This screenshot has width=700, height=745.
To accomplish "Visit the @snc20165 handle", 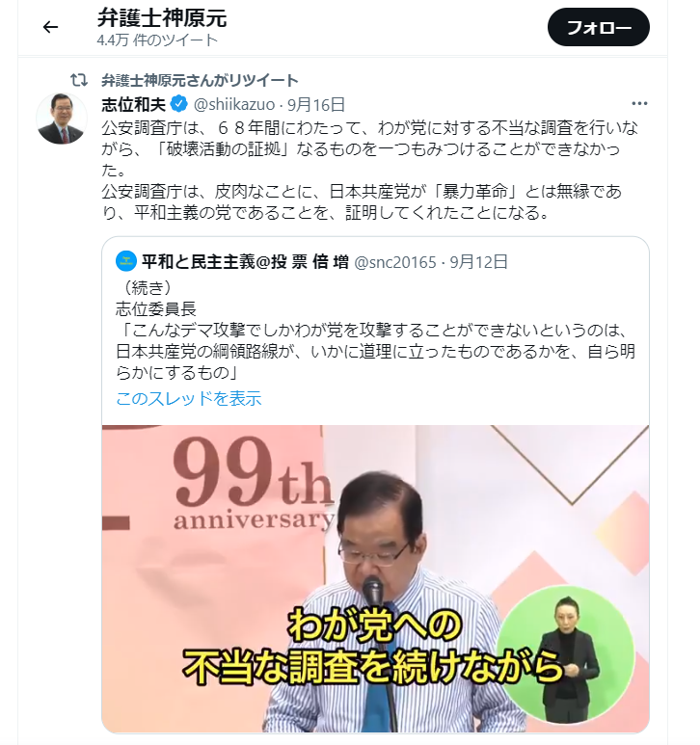I will point(395,262).
